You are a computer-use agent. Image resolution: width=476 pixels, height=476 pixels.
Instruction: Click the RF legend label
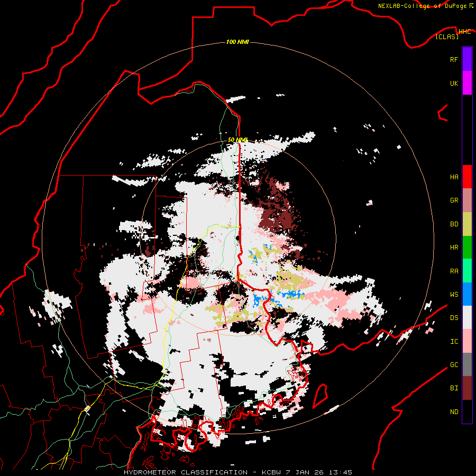[x=454, y=59]
